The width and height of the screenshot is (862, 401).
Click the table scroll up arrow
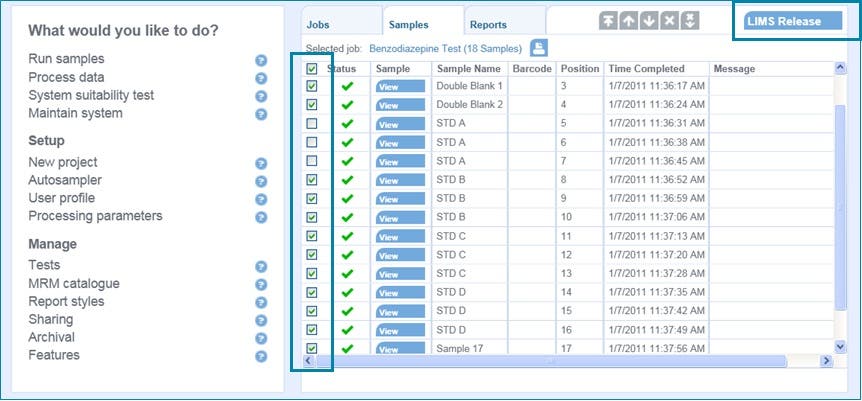point(840,69)
